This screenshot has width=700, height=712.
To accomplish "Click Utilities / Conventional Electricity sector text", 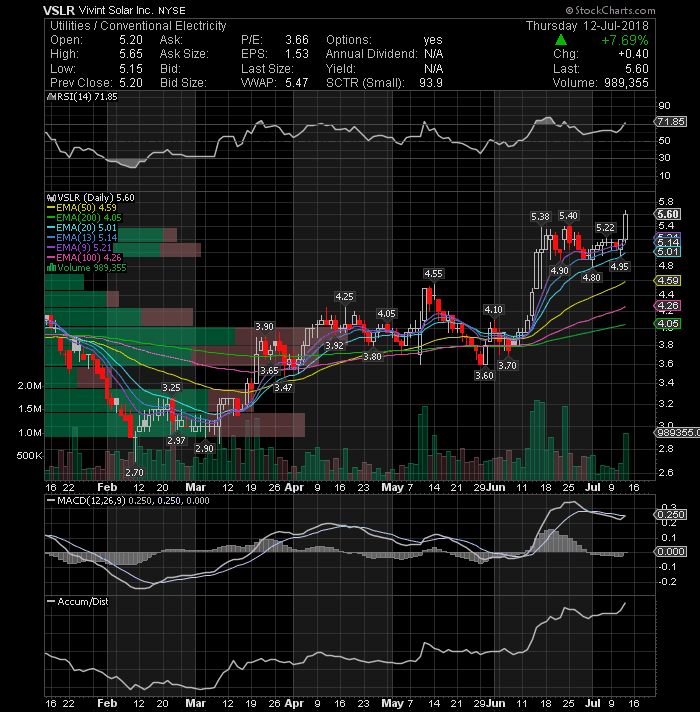I will tap(138, 26).
